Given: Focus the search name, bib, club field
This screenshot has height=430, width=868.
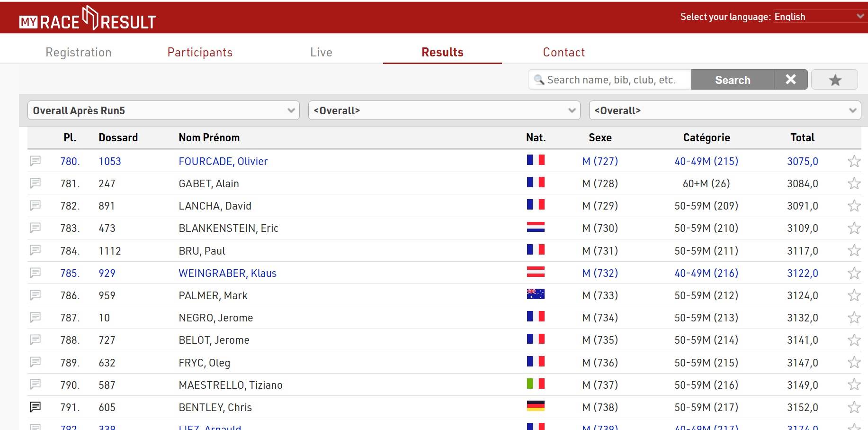Looking at the screenshot, I should pyautogui.click(x=611, y=80).
